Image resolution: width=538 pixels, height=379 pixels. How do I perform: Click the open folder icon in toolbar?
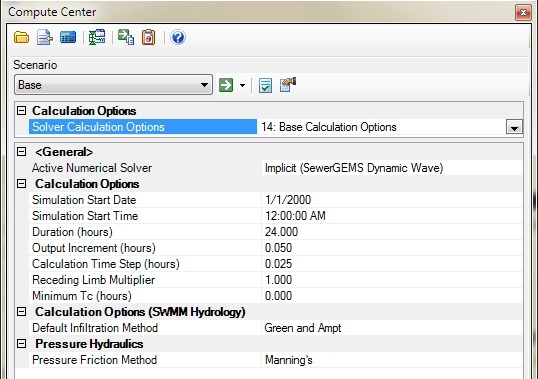tap(21, 37)
